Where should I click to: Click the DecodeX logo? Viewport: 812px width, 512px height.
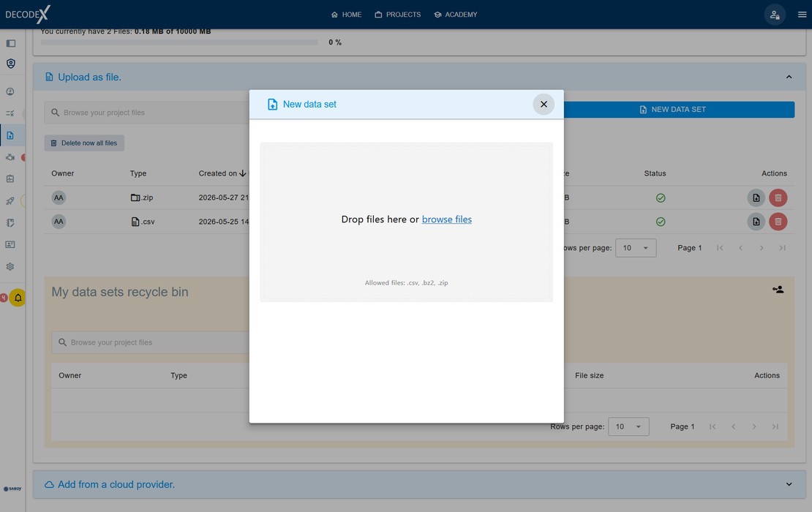pyautogui.click(x=28, y=14)
